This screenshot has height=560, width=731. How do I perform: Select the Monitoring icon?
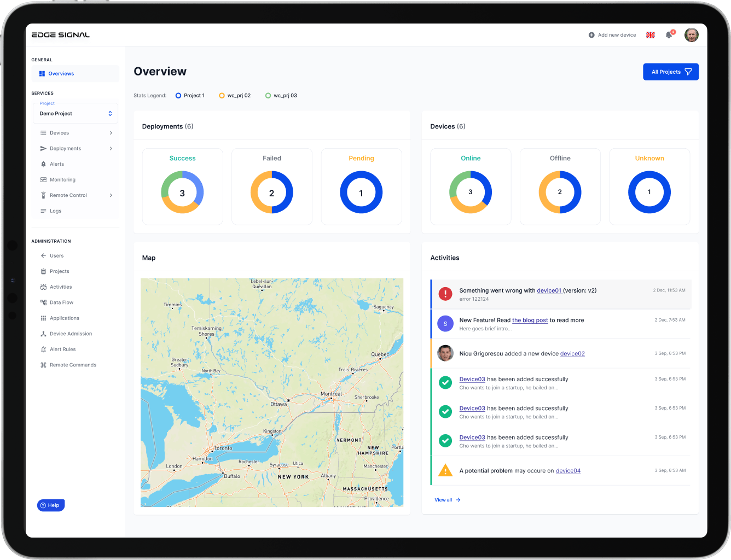coord(44,179)
